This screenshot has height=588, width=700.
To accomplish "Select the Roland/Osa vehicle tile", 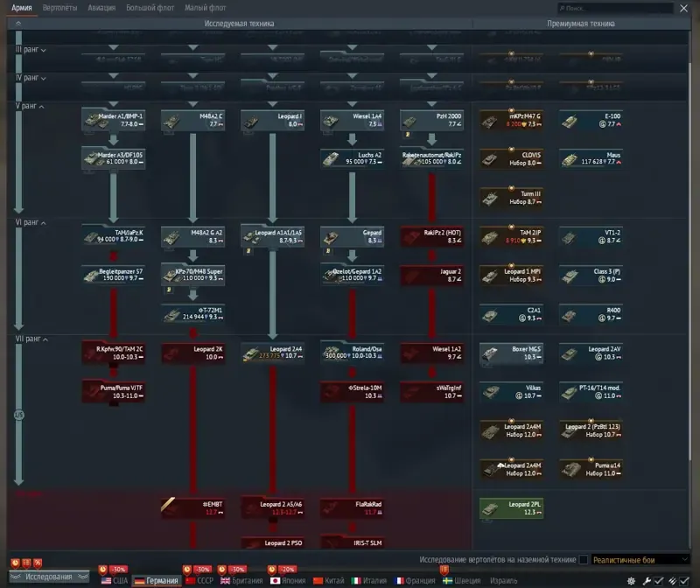I will click(352, 353).
